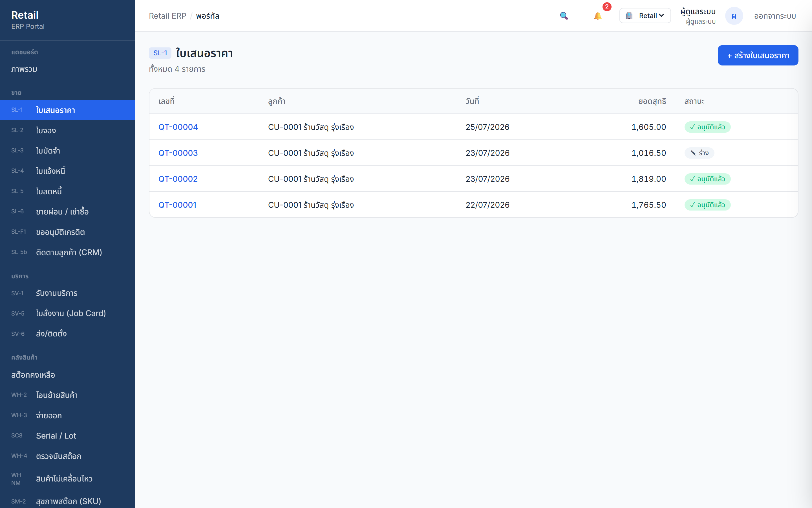Click Retail ERP Portal logo title
The width and height of the screenshot is (812, 508).
pyautogui.click(x=28, y=20)
